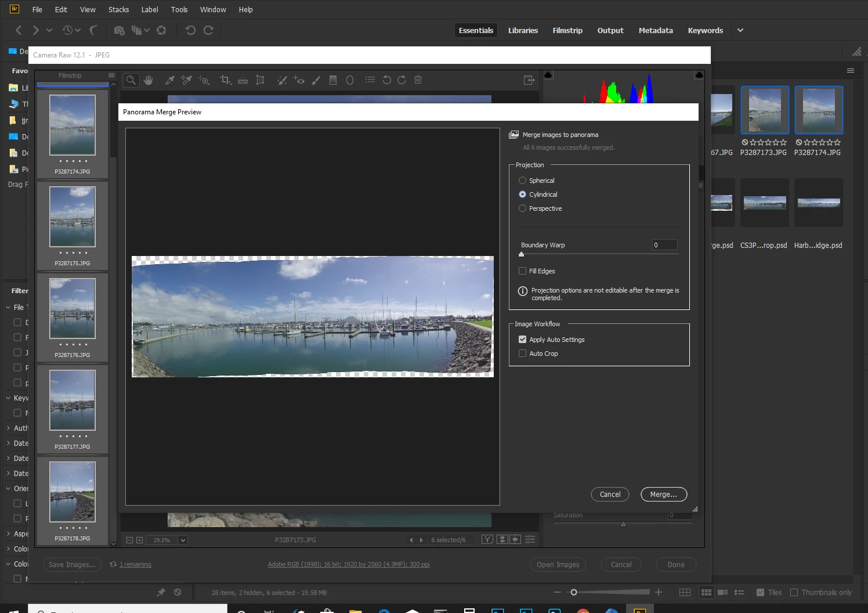
Task: Switch to the Libraries workspace tab
Action: (x=523, y=30)
